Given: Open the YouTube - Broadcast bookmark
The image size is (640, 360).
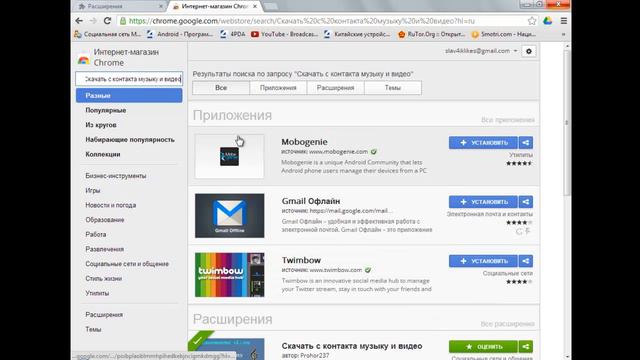Looking at the screenshot, I should click(284, 34).
